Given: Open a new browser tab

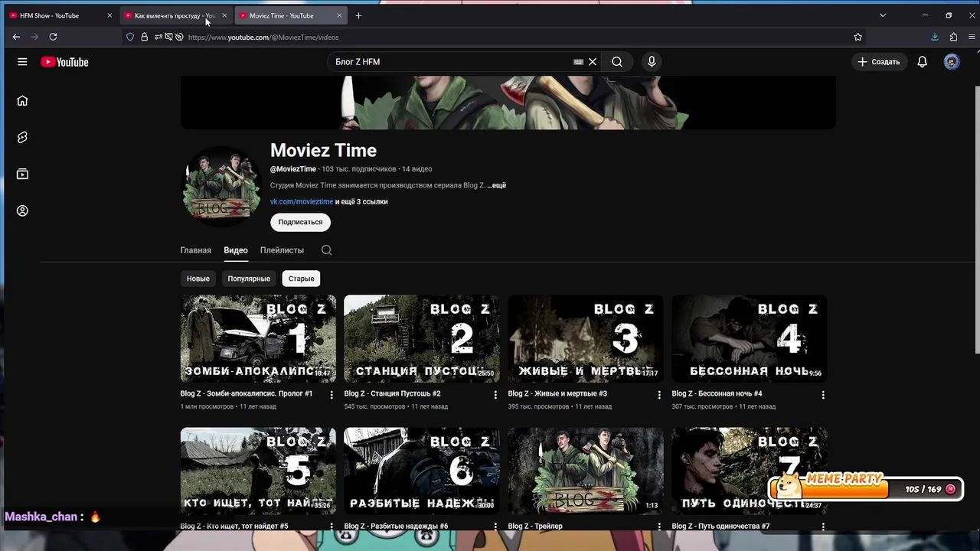Looking at the screenshot, I should click(x=358, y=15).
